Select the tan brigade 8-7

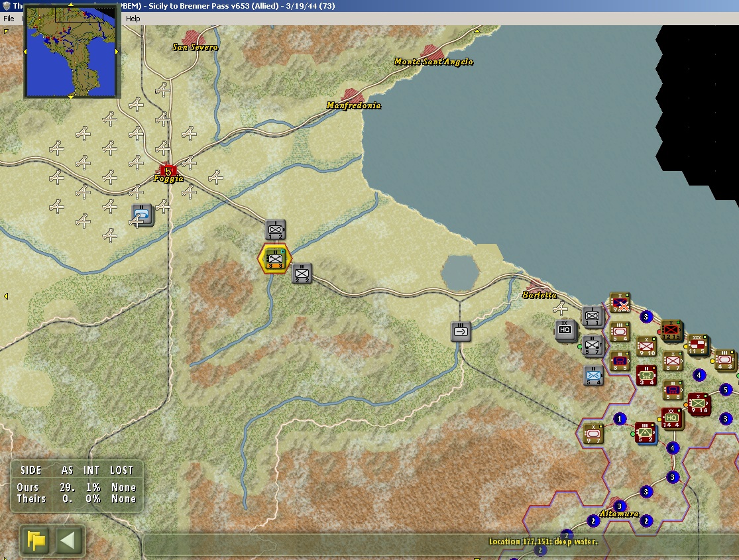click(673, 361)
